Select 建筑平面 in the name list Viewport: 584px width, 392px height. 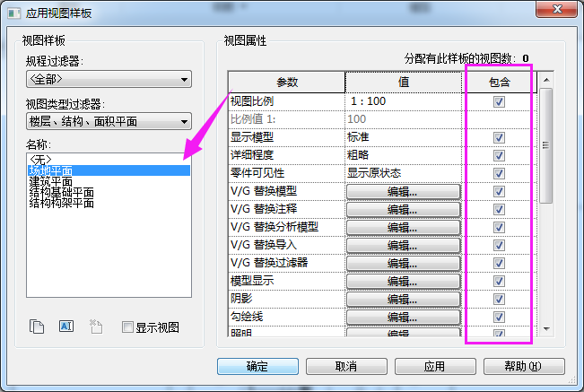point(50,181)
